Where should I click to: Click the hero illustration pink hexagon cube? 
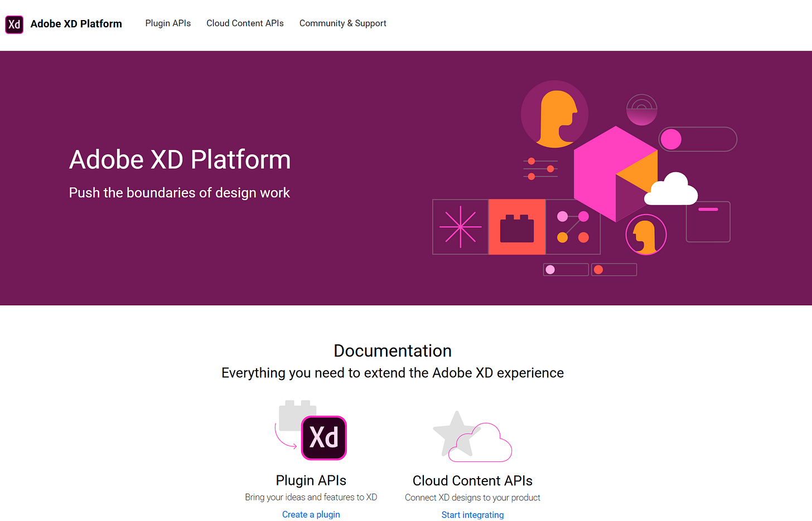616,174
